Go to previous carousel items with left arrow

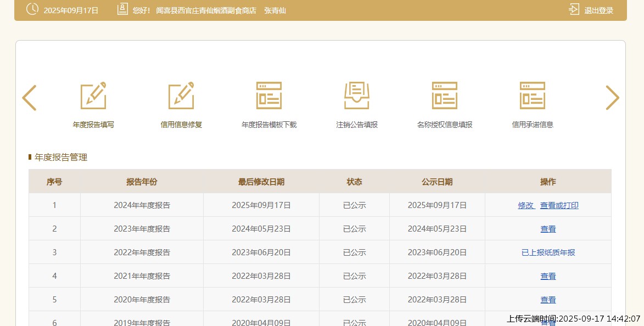click(29, 98)
